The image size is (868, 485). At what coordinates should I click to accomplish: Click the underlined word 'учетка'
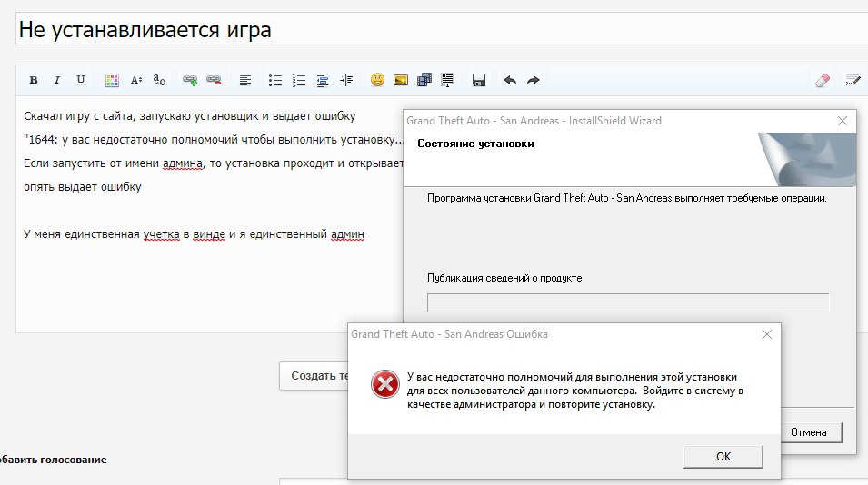point(161,234)
